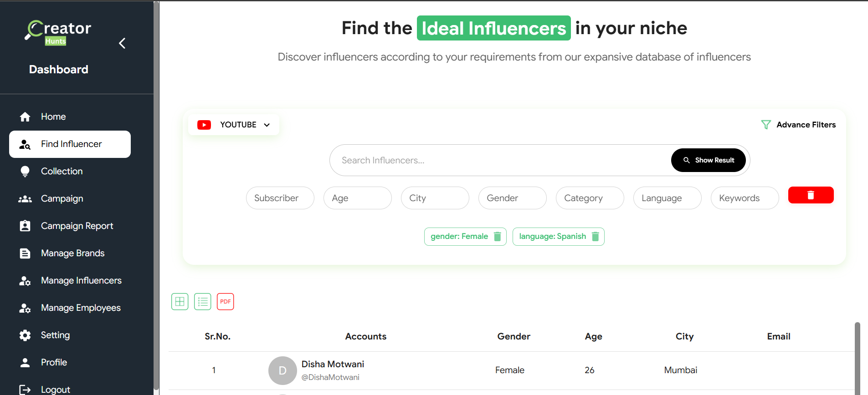Open the Category filter dropdown
Viewport: 868px width, 395px height.
[590, 197]
